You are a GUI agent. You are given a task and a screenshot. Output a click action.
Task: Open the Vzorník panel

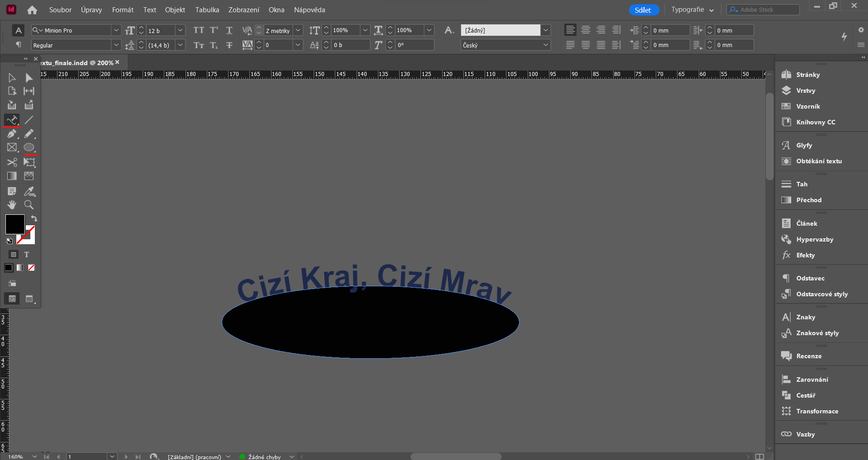(x=808, y=106)
